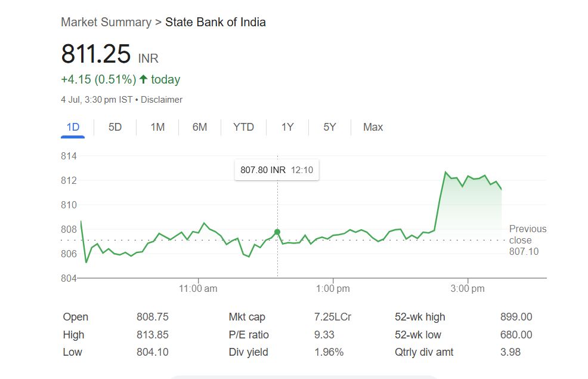Click the Previous close 807.10 label
This screenshot has height=379, width=588.
(527, 240)
